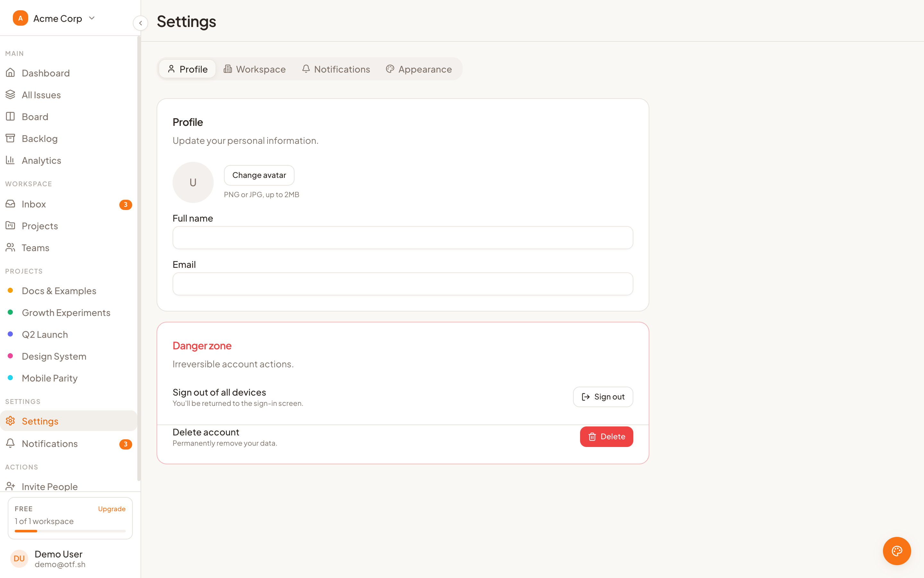Image resolution: width=924 pixels, height=578 pixels.
Task: Click the '1 of 1 workspace' text
Action: click(44, 521)
